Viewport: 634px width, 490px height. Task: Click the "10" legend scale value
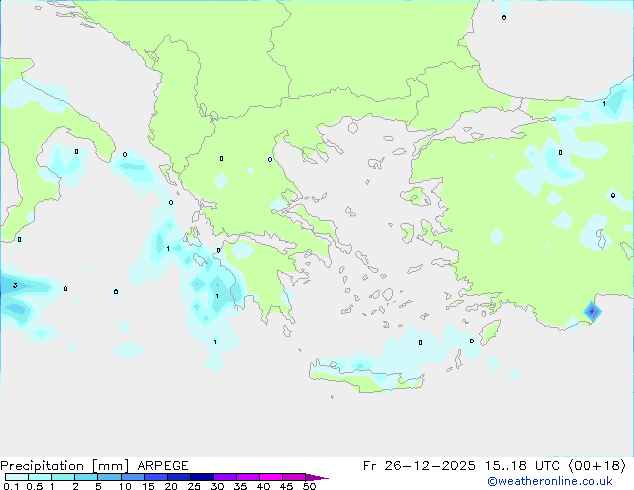[x=125, y=486]
